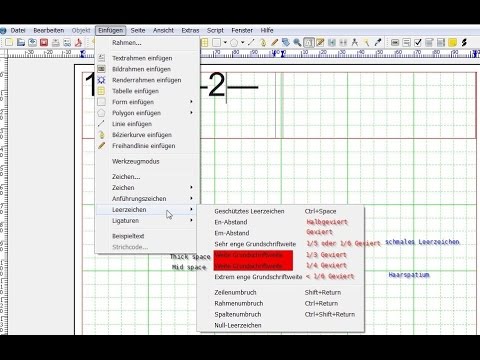The width and height of the screenshot is (480, 360).
Task: Insert a PDF list box icon
Action: click(441, 42)
